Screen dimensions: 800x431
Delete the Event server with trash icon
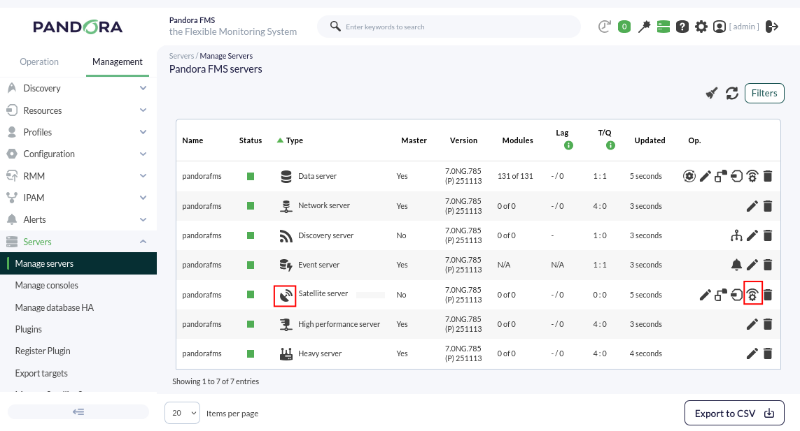[x=768, y=265]
